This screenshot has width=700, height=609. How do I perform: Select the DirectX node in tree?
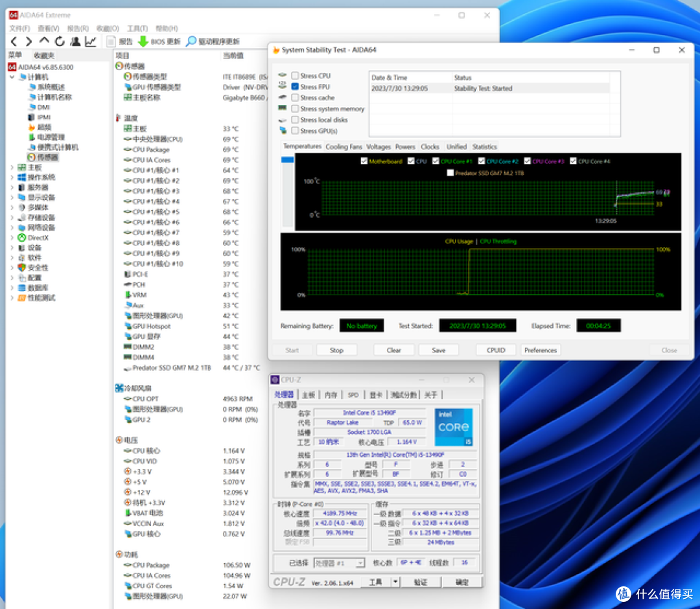33,238
